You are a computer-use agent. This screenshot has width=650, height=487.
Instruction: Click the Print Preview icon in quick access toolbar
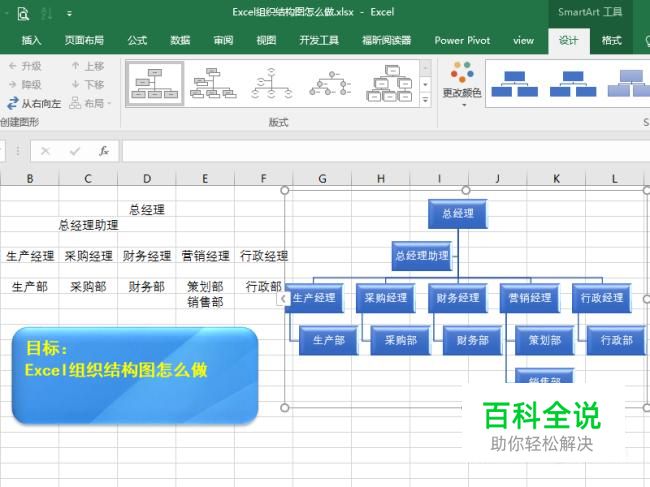click(x=23, y=14)
